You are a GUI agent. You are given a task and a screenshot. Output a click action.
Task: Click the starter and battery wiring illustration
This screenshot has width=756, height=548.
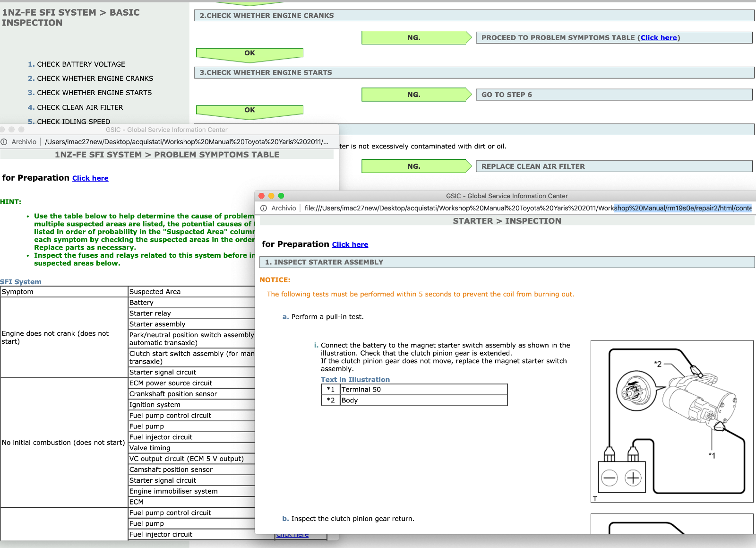(x=671, y=421)
